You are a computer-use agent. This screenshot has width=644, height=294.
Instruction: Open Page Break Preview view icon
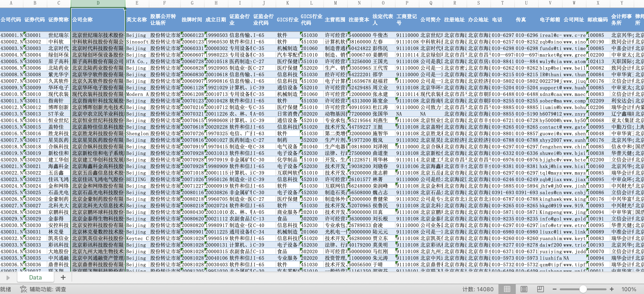pos(540,289)
